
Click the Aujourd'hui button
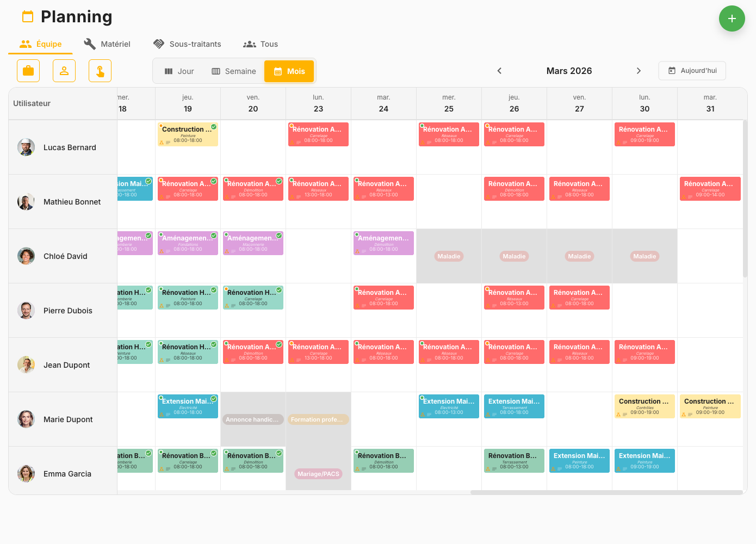coord(692,71)
